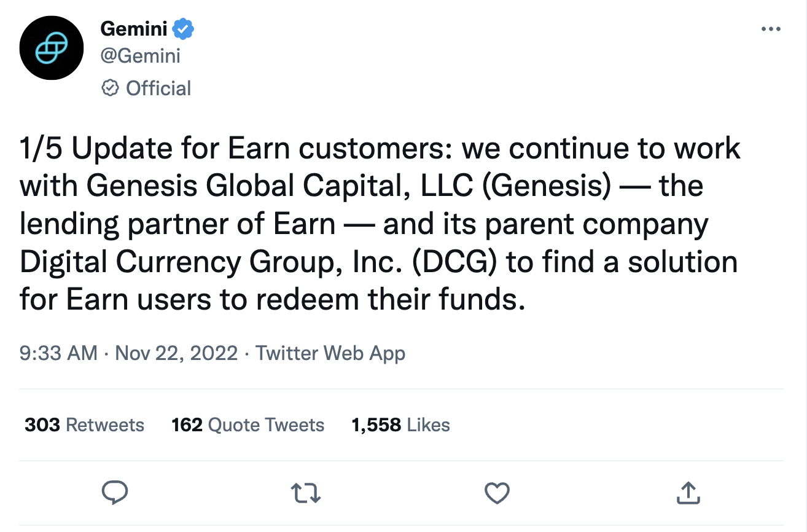807x532 pixels.
Task: Like the tweet with the heart icon
Action: click(497, 492)
